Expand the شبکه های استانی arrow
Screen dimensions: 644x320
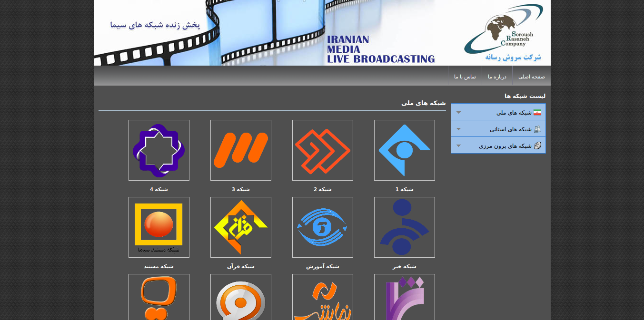[458, 129]
